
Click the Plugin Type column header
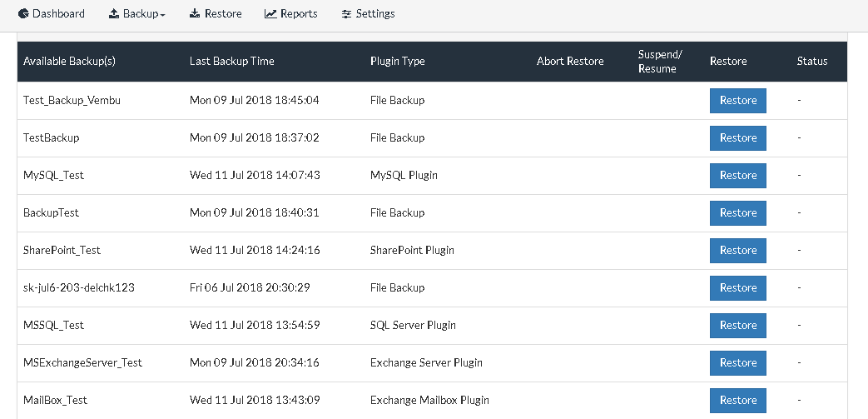(x=398, y=62)
